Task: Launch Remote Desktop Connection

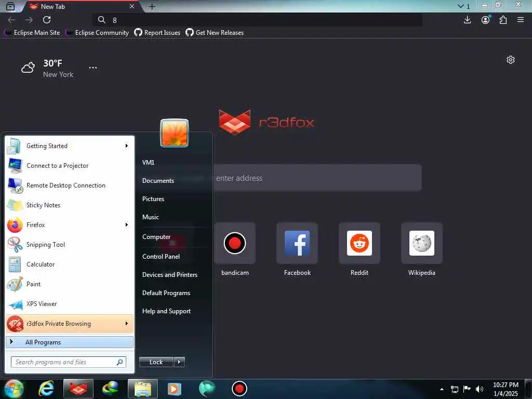Action: click(70, 185)
